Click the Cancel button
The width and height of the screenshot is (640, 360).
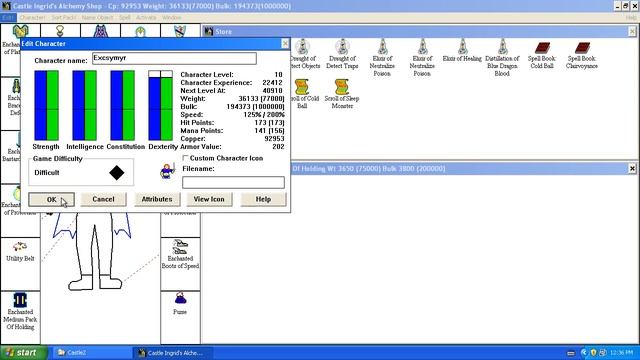point(103,199)
